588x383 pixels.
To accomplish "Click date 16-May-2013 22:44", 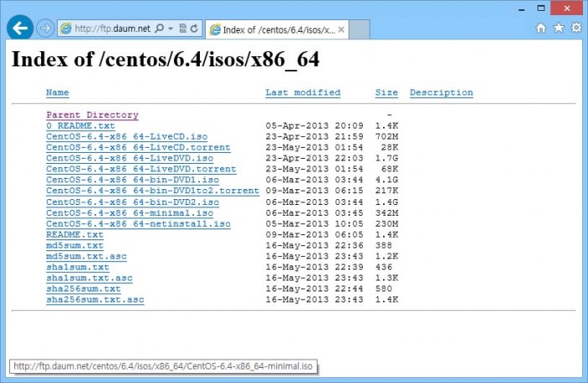I will (315, 289).
